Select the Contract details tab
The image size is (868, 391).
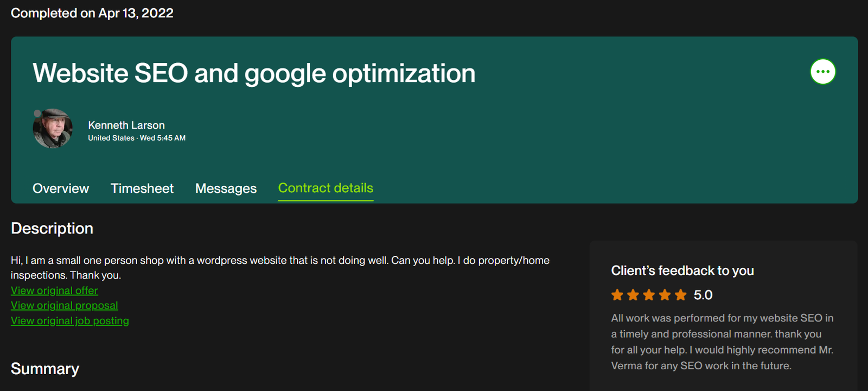click(325, 188)
